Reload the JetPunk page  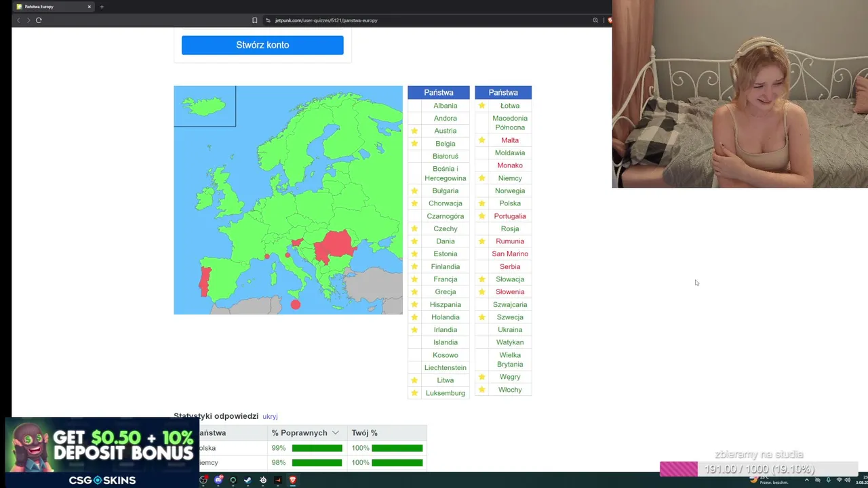click(x=39, y=20)
